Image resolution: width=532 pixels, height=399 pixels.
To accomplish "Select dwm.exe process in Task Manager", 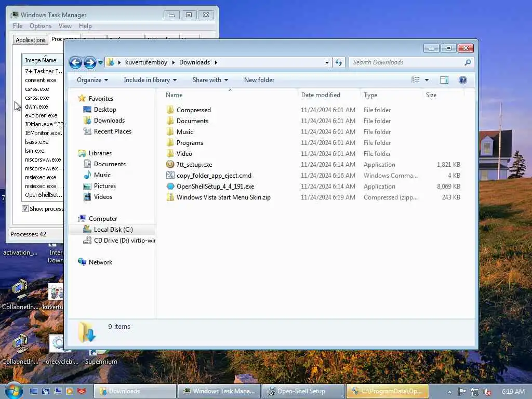I will 36,107.
